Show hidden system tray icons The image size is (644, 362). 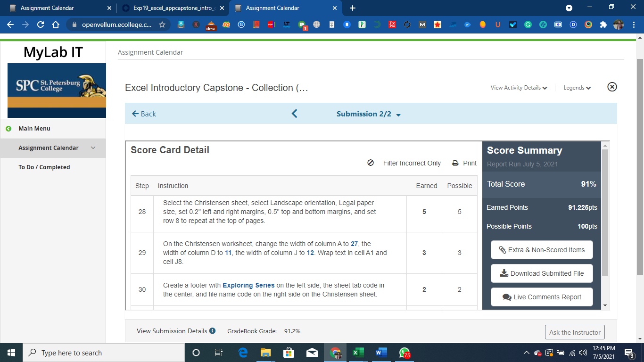coord(526,353)
